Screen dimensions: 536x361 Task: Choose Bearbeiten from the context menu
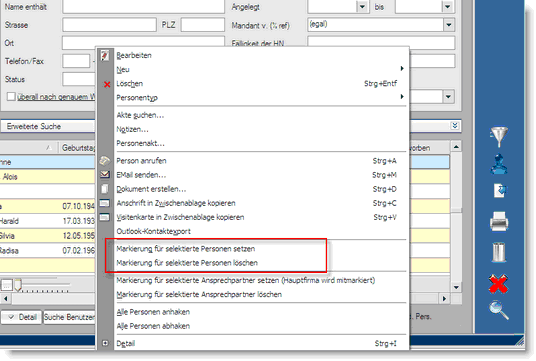(x=261, y=55)
